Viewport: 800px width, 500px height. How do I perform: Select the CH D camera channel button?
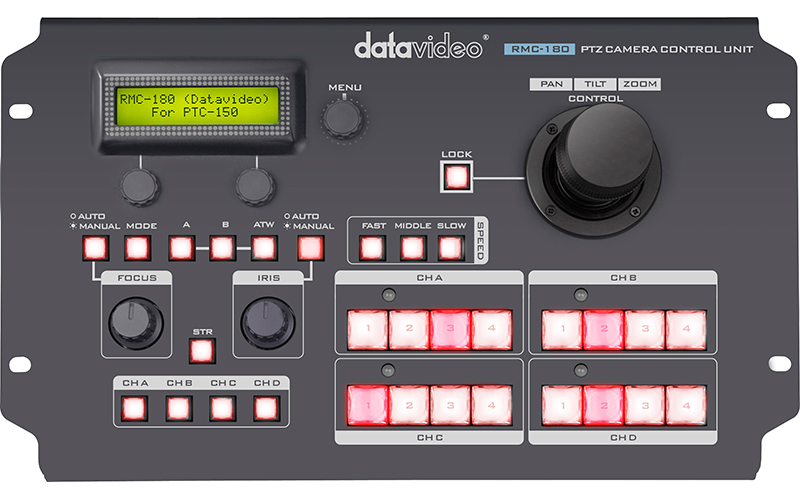tap(266, 408)
